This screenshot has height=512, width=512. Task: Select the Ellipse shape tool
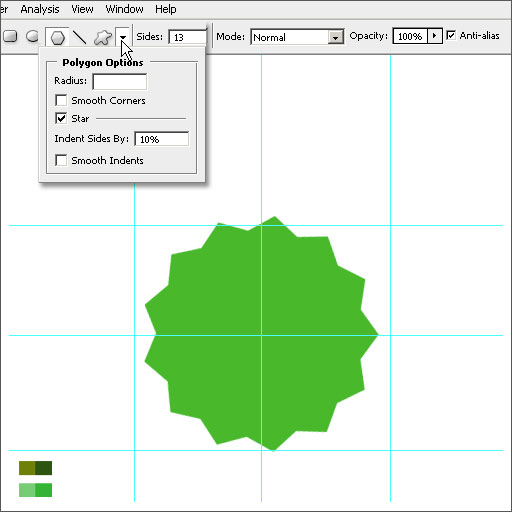pos(32,36)
